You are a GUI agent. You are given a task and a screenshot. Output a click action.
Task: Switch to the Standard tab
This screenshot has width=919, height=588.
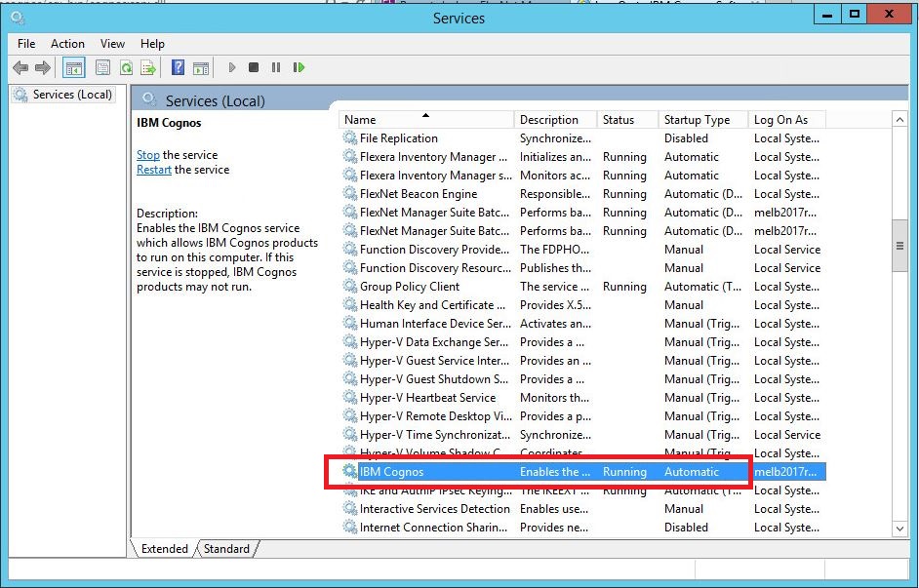(x=226, y=549)
